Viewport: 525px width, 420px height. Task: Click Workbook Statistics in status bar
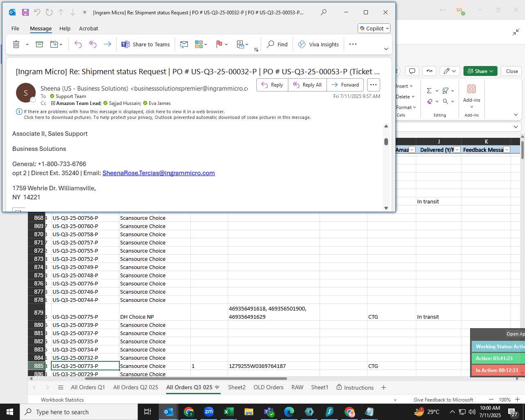[x=62, y=399]
